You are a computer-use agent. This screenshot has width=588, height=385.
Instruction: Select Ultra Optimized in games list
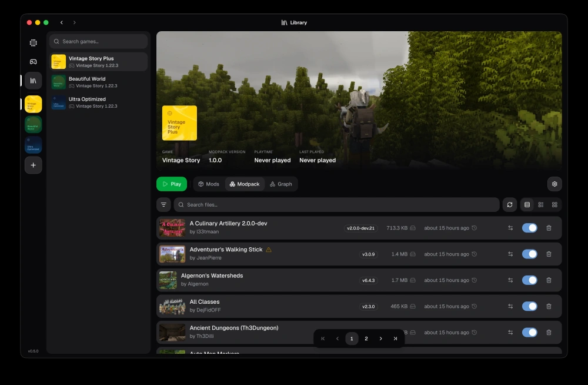99,102
